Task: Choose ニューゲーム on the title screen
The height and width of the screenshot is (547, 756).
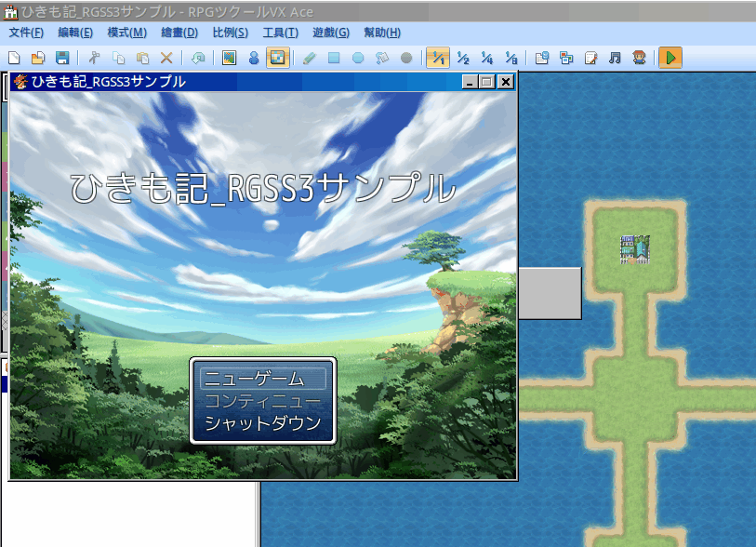Action: coord(263,379)
